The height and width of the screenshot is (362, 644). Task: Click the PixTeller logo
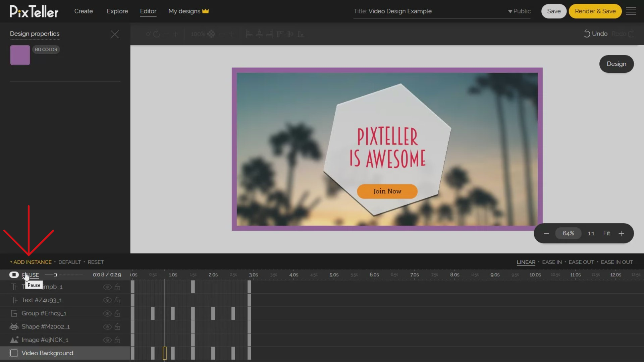[x=34, y=11]
